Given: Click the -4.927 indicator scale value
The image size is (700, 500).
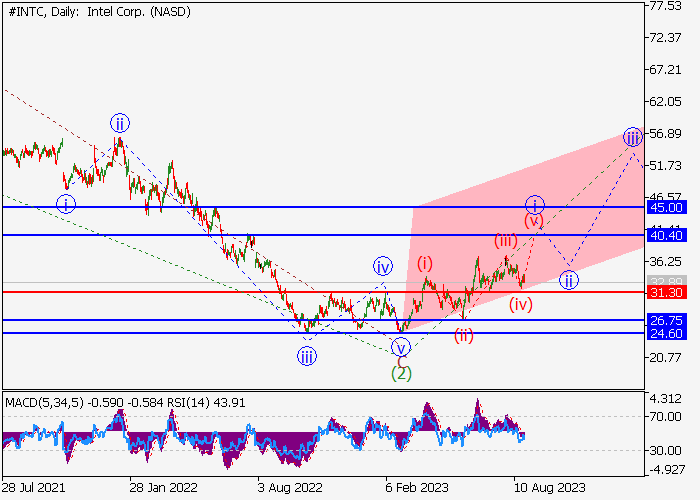Looking at the screenshot, I should [667, 470].
